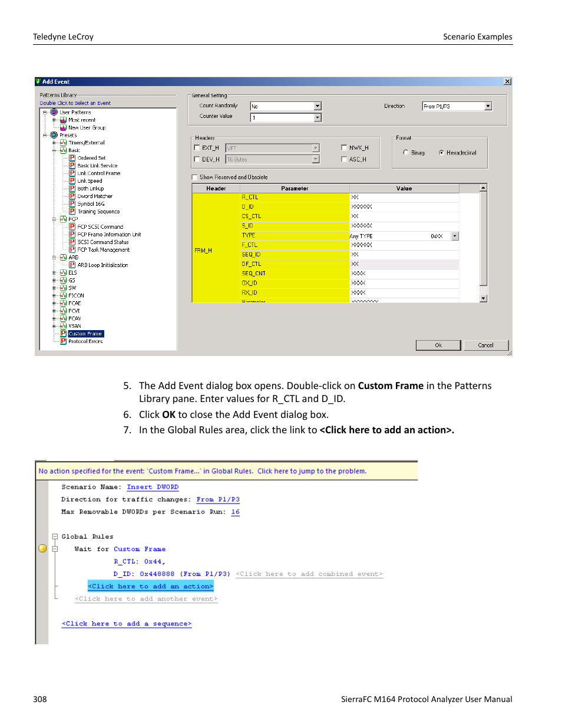This screenshot has width=562, height=728.
Task: Expand the ELS tree node
Action: 54,273
